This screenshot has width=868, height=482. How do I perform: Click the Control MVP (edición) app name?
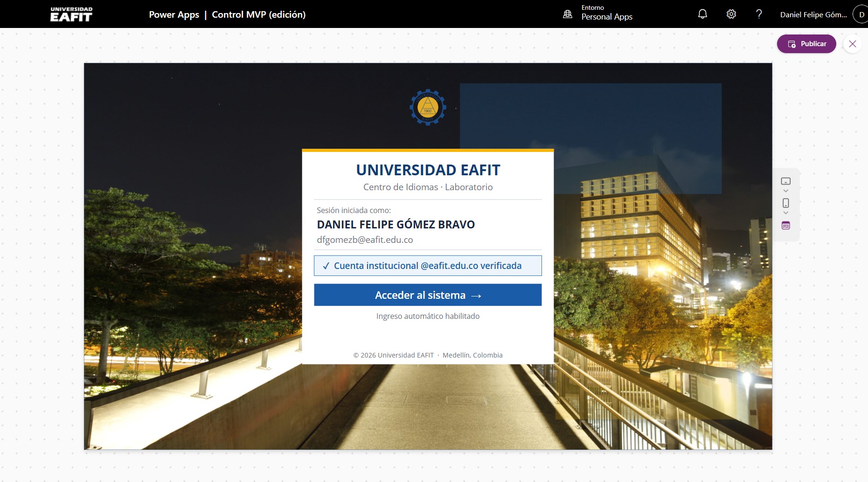tap(259, 14)
